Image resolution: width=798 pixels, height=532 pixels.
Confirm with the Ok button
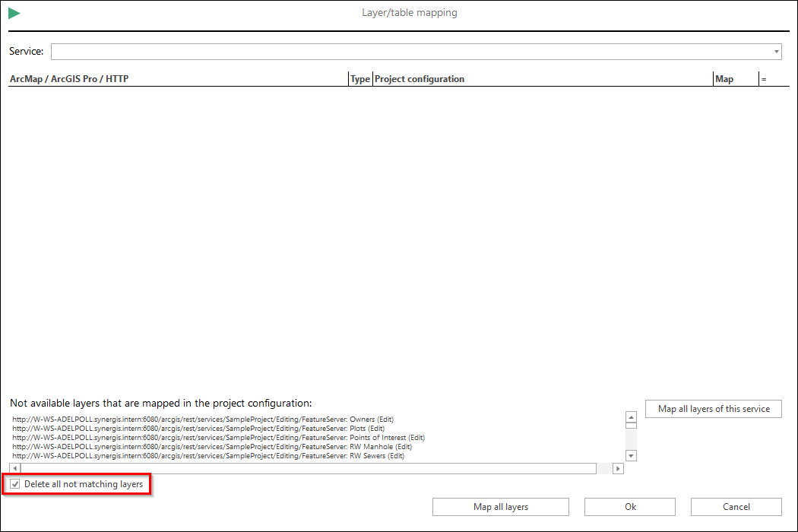(629, 507)
